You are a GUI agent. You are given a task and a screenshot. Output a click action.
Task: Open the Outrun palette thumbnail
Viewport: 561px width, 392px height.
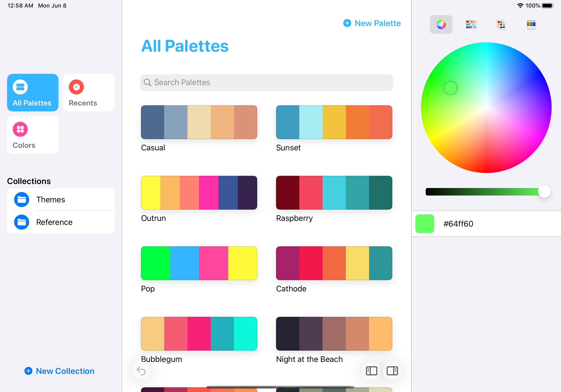(199, 192)
